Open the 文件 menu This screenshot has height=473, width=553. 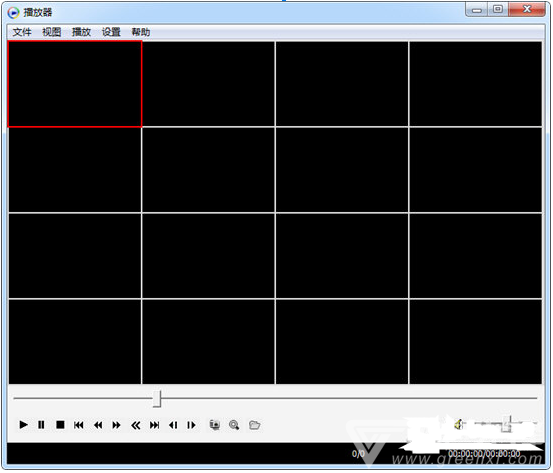click(22, 32)
